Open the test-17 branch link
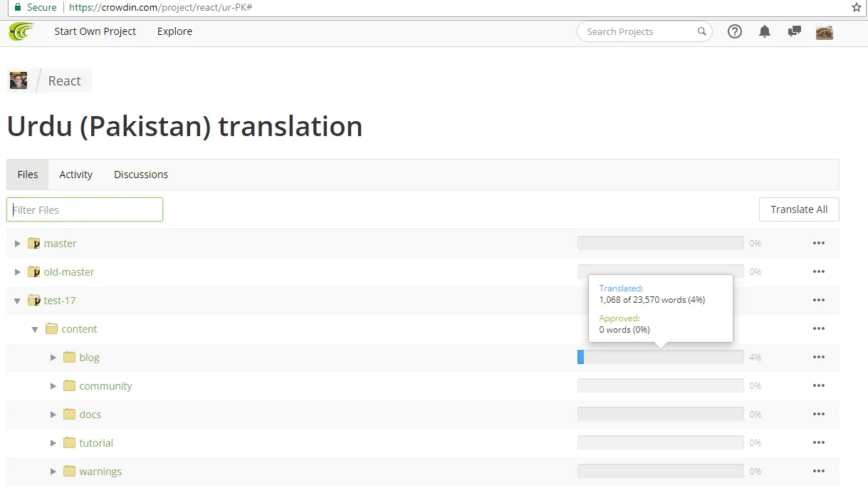Screen dimensions: 868x488 [60, 301]
